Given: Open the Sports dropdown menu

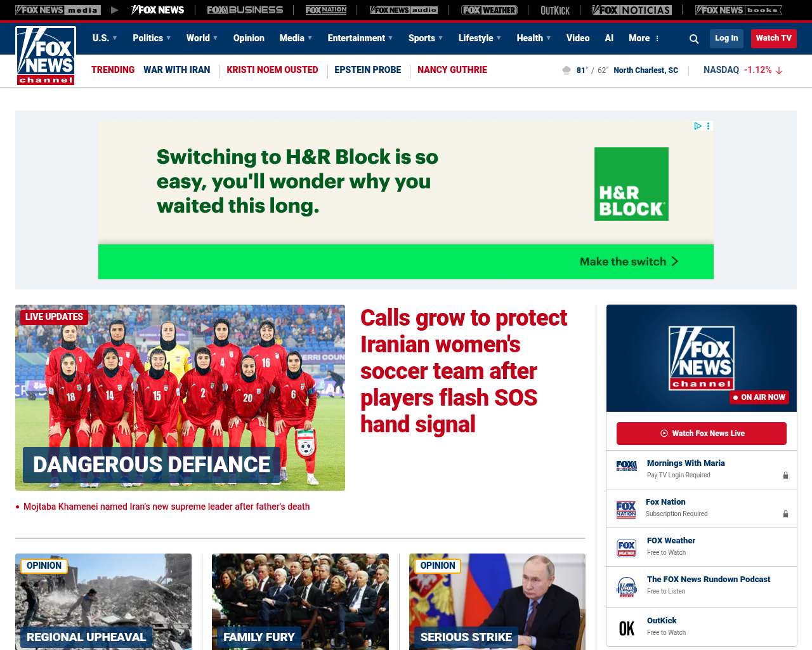Looking at the screenshot, I should click(426, 38).
